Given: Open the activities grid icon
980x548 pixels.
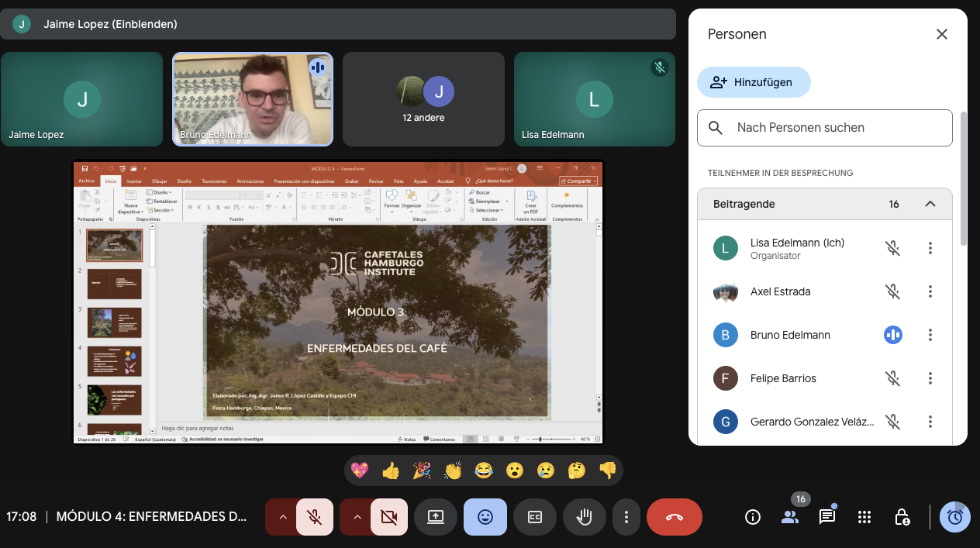Looking at the screenshot, I should (864, 517).
